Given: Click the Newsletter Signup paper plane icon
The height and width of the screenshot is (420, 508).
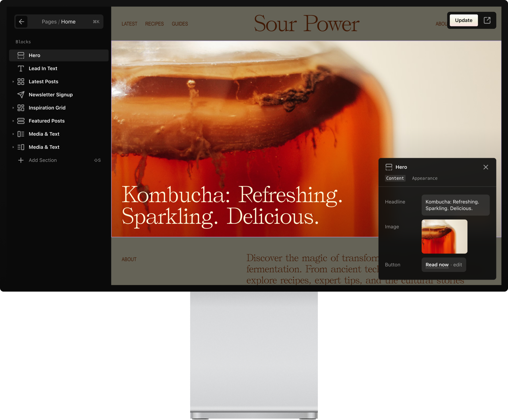Looking at the screenshot, I should [x=21, y=94].
